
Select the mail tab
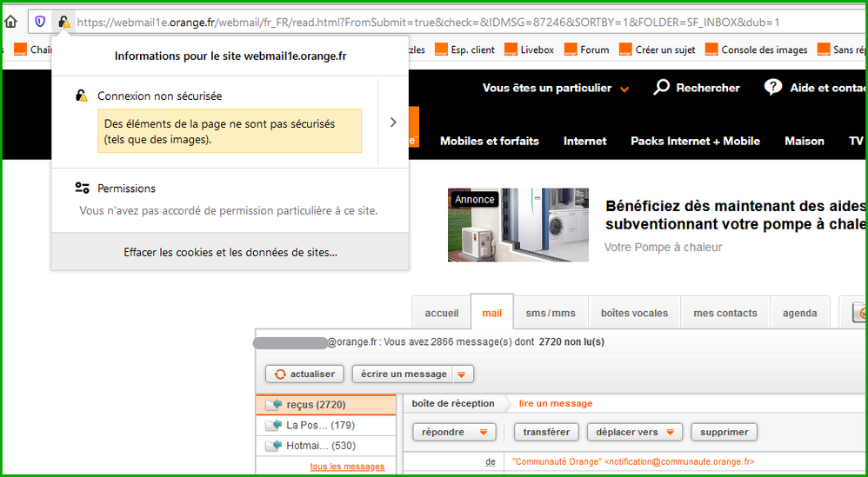(x=492, y=313)
